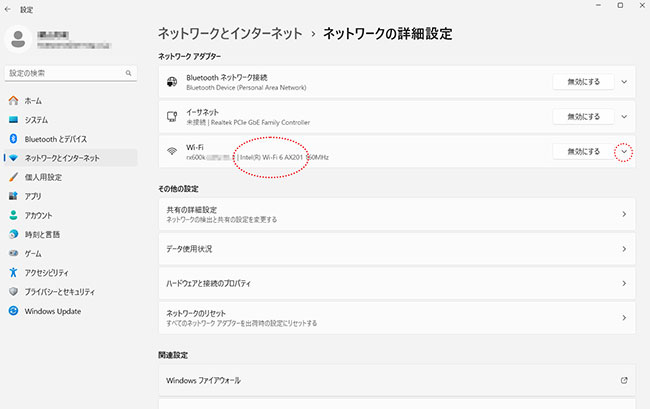Expand Bluetooth ネットワーク接続 details chevron
Viewport: 650px width, 409px height.
(x=624, y=82)
